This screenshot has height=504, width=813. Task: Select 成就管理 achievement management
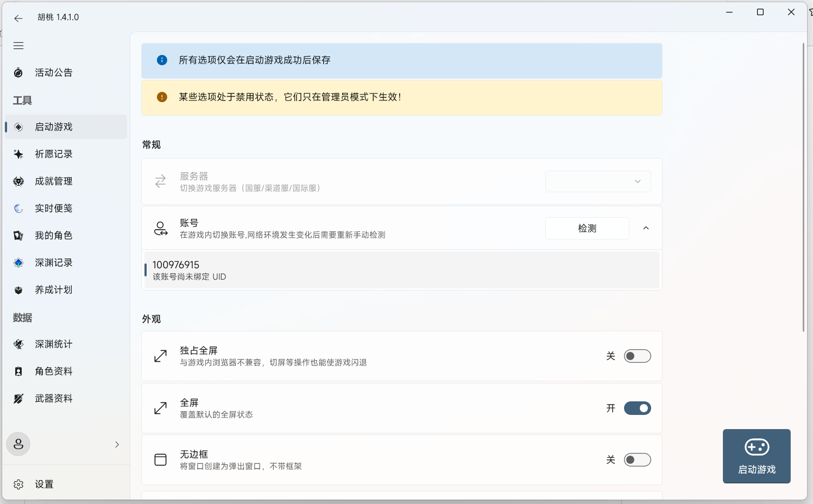(53, 181)
